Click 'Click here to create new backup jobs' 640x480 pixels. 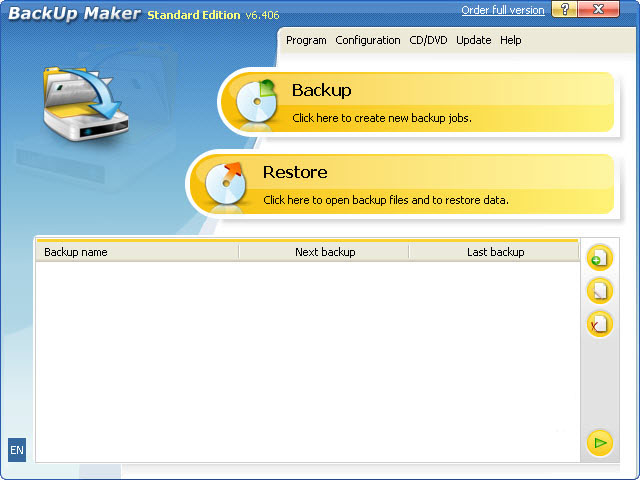click(381, 118)
